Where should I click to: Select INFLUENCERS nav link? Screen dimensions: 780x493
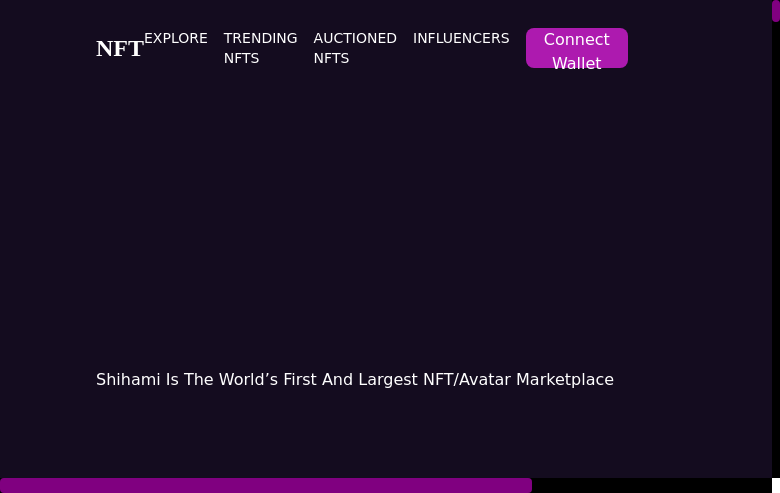click(461, 38)
